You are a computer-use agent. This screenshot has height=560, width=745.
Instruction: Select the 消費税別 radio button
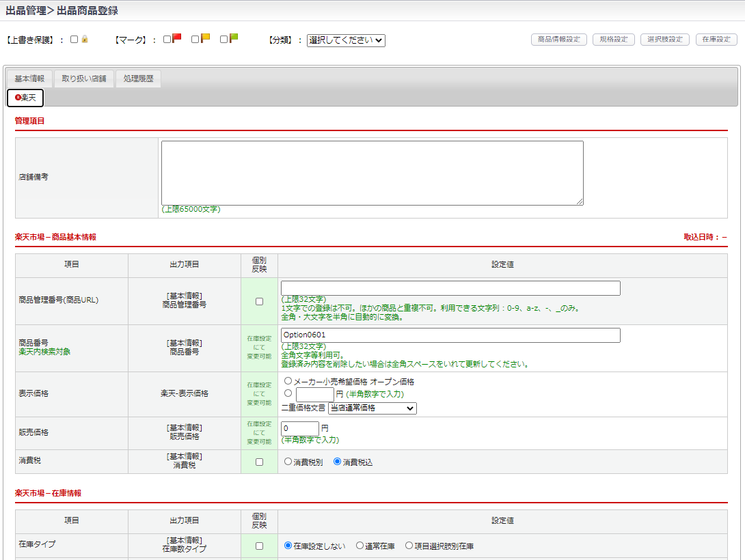coord(288,462)
